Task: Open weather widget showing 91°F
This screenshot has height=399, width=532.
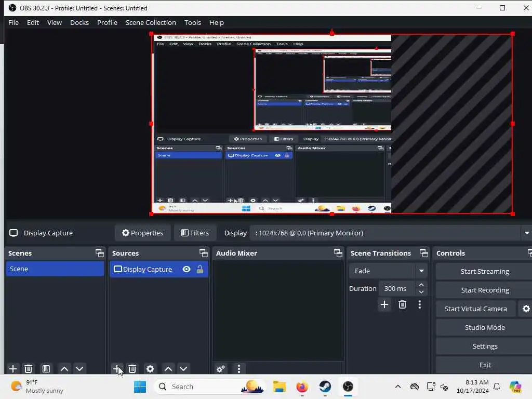Action: 37,387
